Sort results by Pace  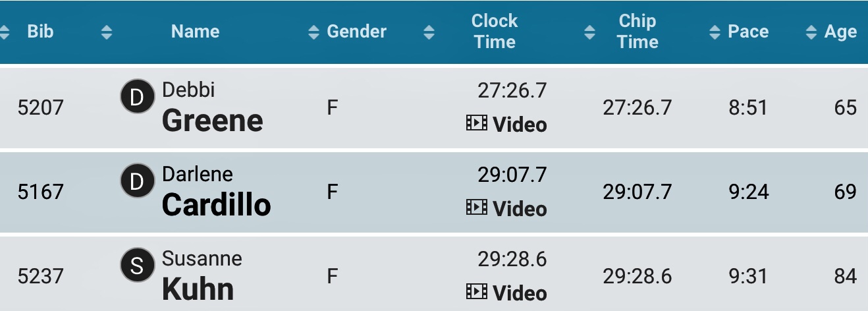pos(747,32)
